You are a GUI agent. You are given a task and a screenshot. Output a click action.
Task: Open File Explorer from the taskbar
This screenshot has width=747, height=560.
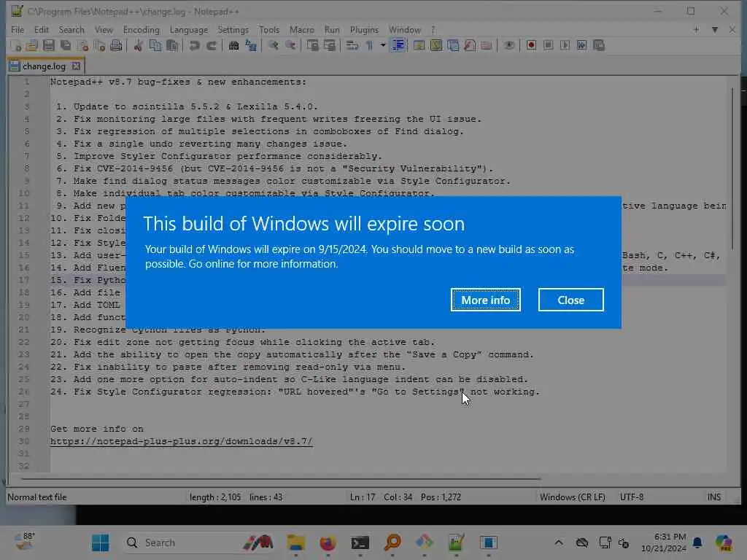[296, 542]
